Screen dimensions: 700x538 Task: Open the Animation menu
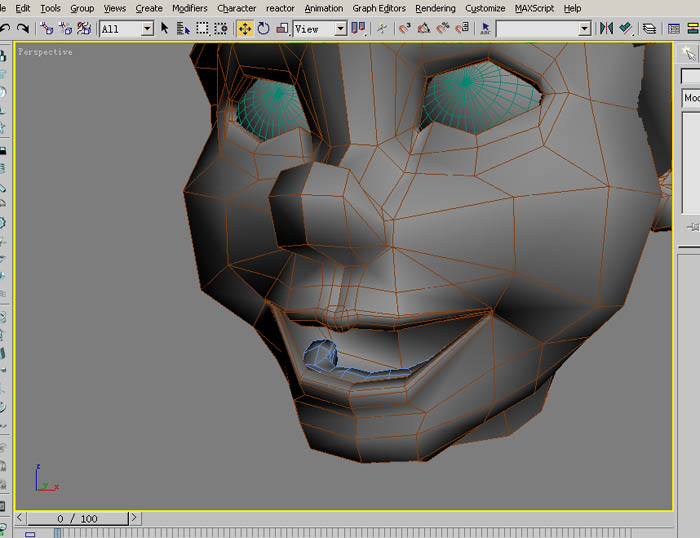point(324,8)
